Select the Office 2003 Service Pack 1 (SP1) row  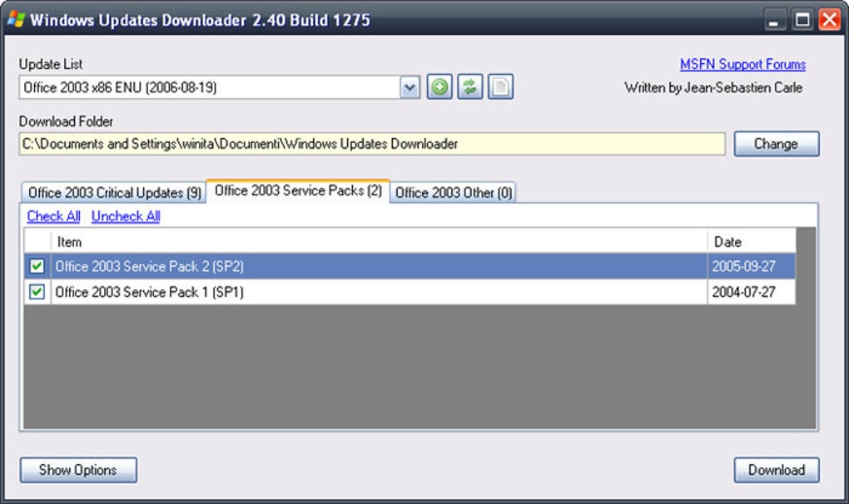pos(410,292)
